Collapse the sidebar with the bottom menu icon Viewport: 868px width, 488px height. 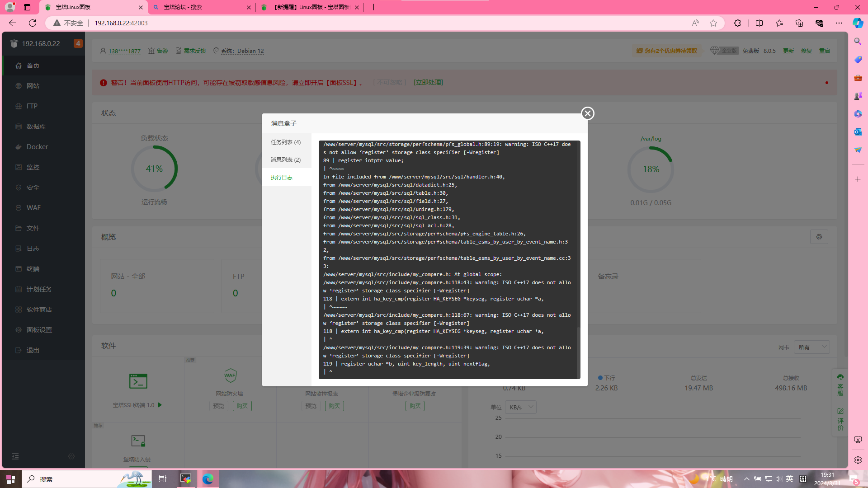[x=15, y=456]
